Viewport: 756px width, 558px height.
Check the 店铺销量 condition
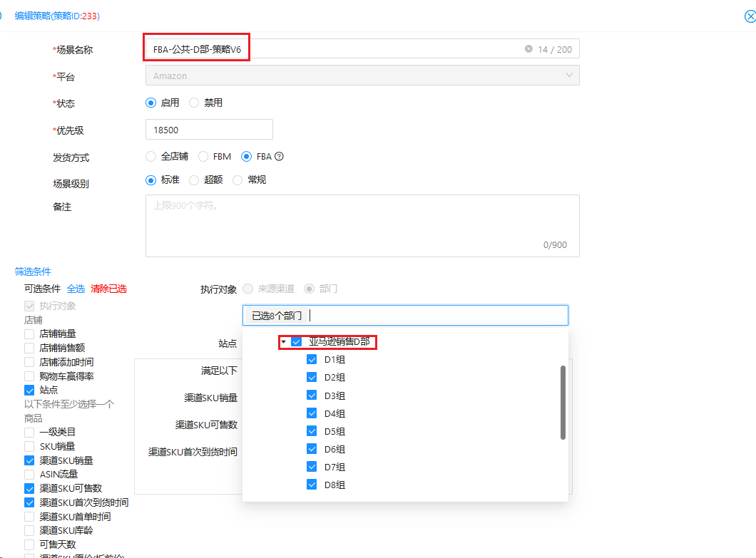click(x=29, y=334)
